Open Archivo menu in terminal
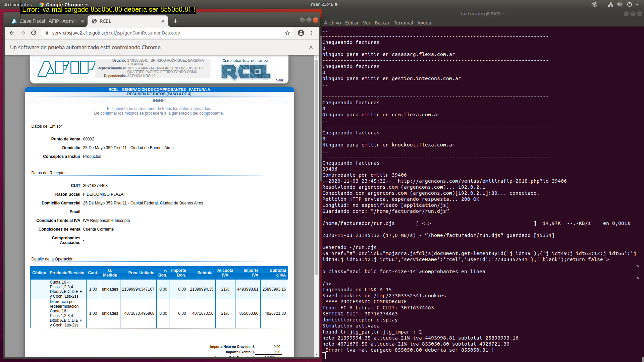 (332, 23)
